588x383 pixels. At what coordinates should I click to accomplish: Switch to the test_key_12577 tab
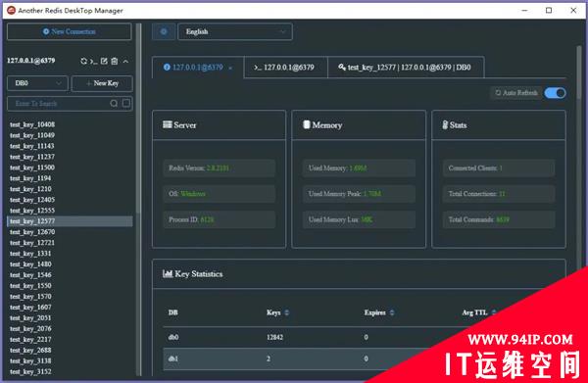406,68
